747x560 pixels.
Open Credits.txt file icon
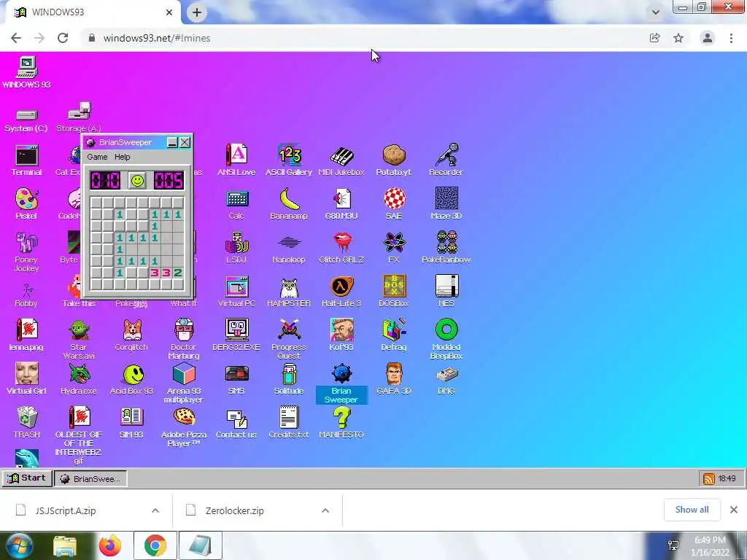point(289,418)
